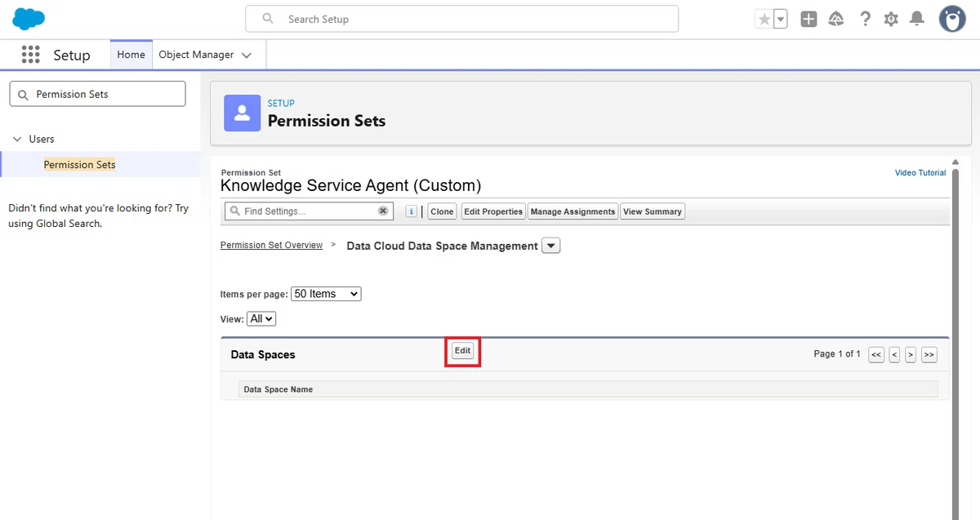Click the Edit Properties button
Screen dimensions: 980x520
click(493, 211)
